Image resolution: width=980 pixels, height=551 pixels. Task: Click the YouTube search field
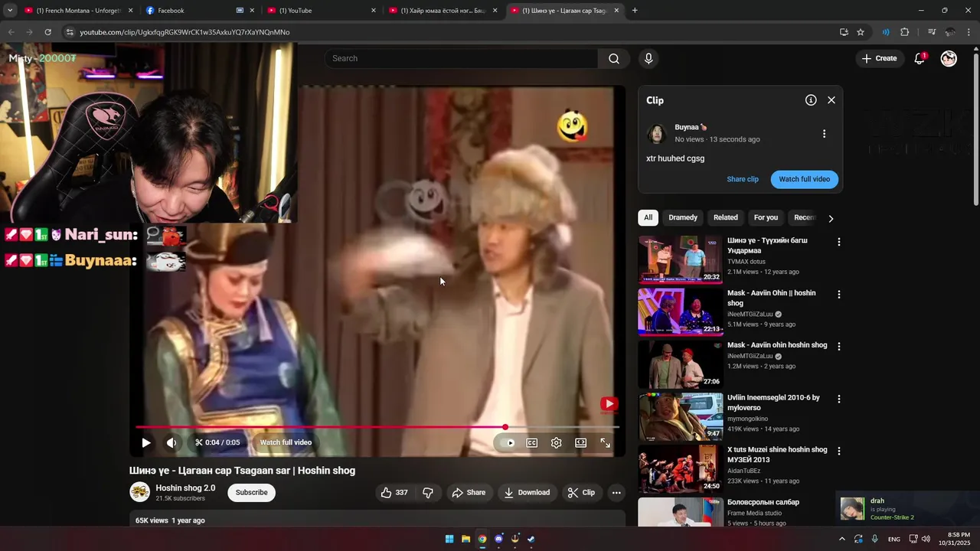click(x=462, y=58)
